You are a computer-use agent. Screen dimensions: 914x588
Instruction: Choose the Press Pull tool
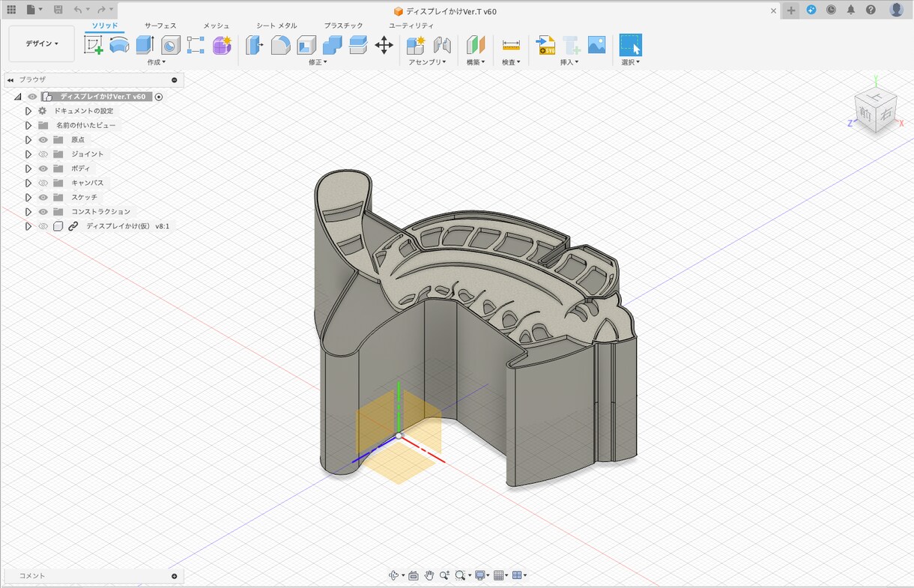(x=255, y=45)
